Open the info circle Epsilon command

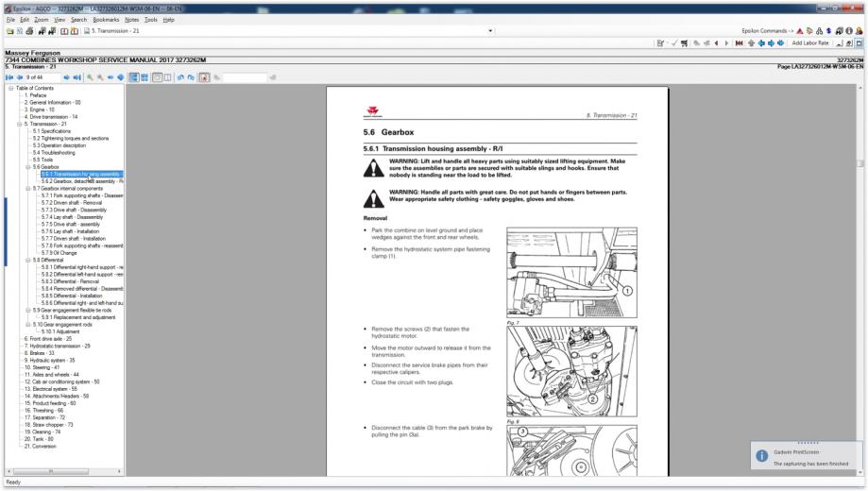[x=848, y=31]
